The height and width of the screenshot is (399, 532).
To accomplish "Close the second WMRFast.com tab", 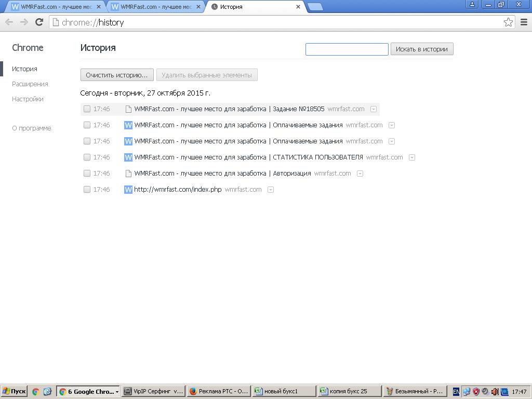I will (x=198, y=7).
